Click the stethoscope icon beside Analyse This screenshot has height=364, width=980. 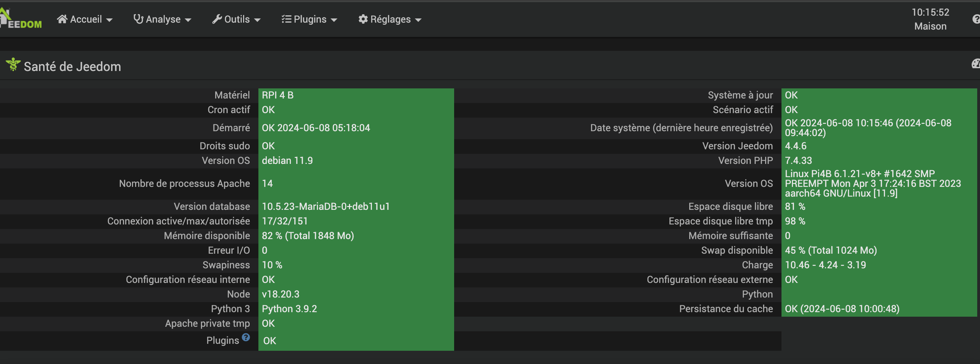pos(138,19)
